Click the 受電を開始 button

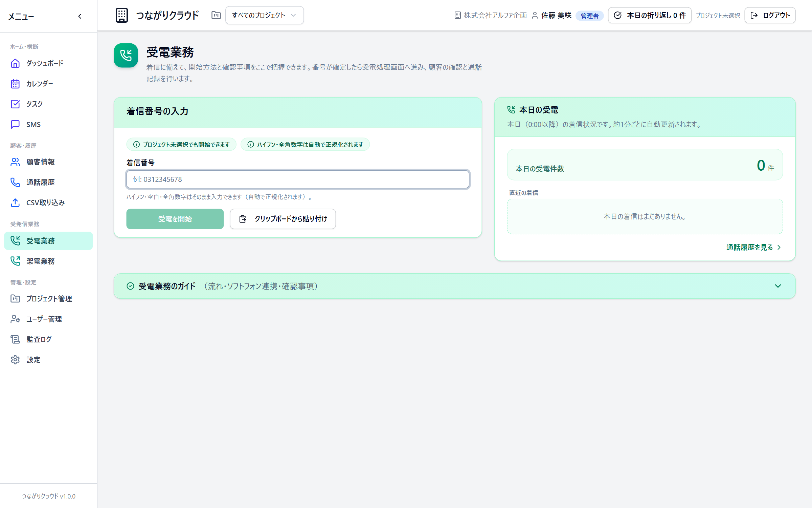click(175, 219)
